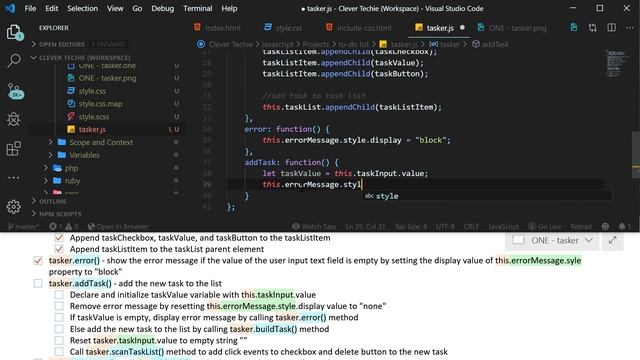Click the Open In Browser status button
The height and width of the screenshot is (360, 640).
(118, 226)
